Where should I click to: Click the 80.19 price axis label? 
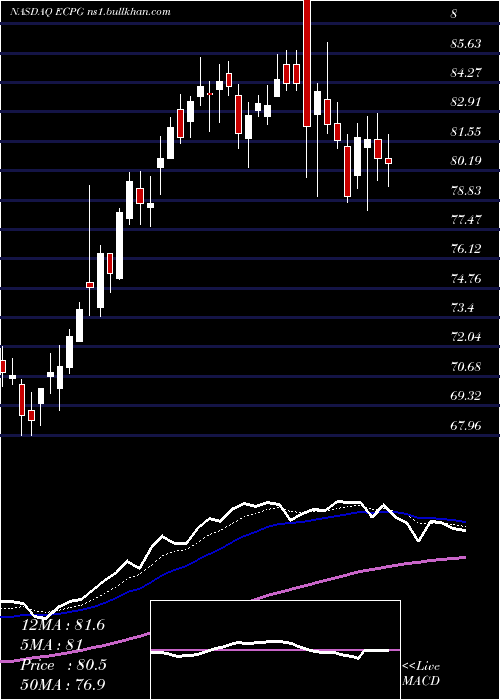pos(466,161)
